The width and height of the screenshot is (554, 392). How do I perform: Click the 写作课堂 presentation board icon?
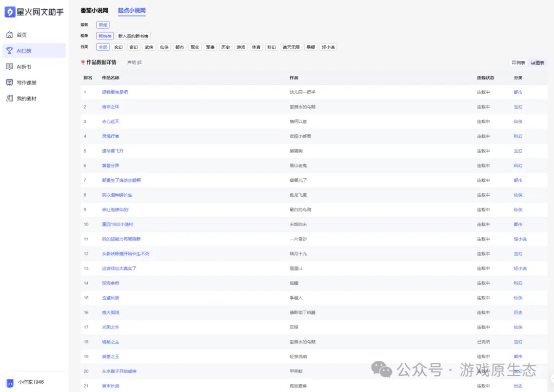tap(10, 82)
